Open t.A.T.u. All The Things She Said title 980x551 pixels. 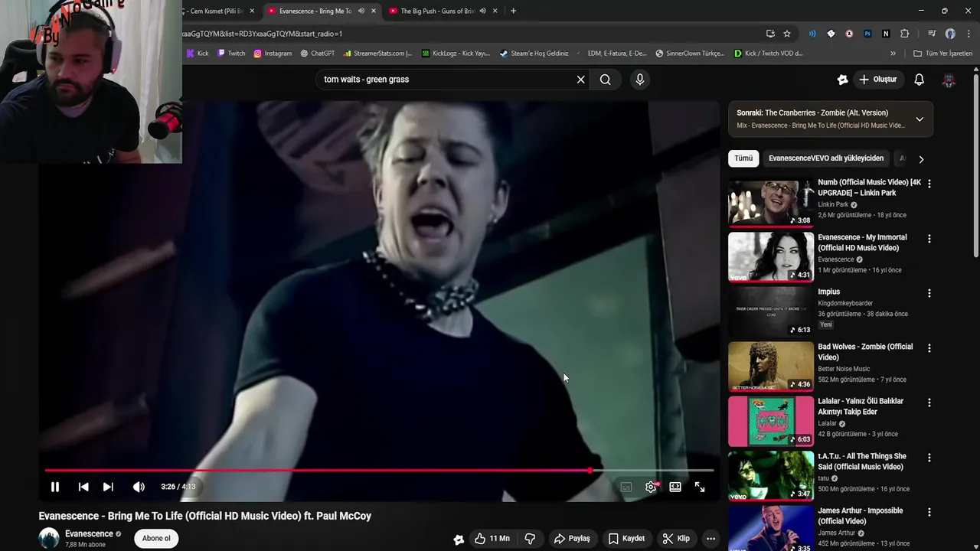click(862, 461)
